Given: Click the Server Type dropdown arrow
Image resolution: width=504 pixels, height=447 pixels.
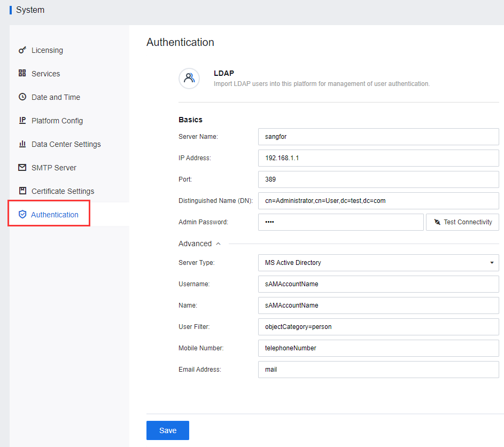Looking at the screenshot, I should tap(492, 263).
